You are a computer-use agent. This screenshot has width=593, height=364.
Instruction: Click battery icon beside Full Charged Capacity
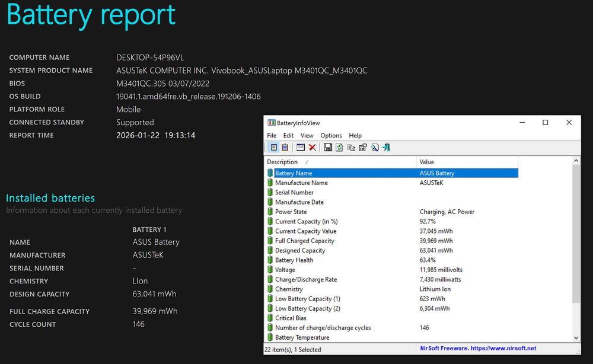click(270, 241)
